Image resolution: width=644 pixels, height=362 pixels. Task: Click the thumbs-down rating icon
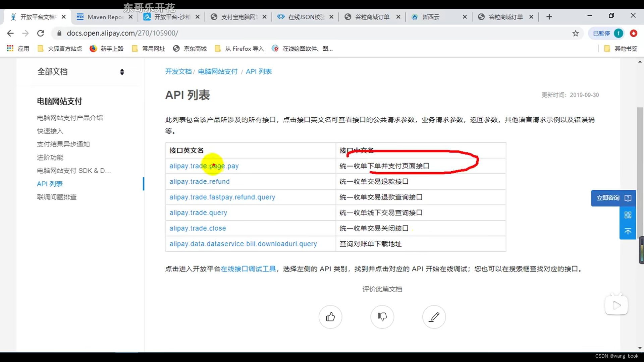coord(382,317)
